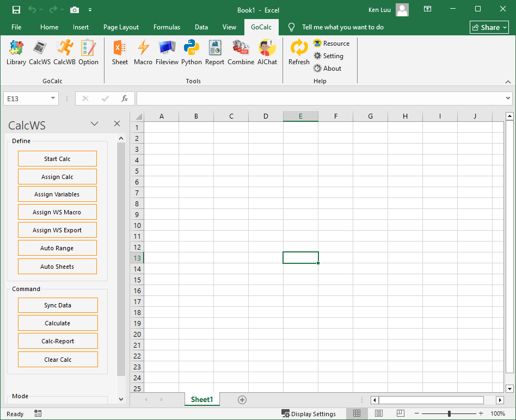
Task: Collapse the ribbon with the caret
Action: [508, 82]
